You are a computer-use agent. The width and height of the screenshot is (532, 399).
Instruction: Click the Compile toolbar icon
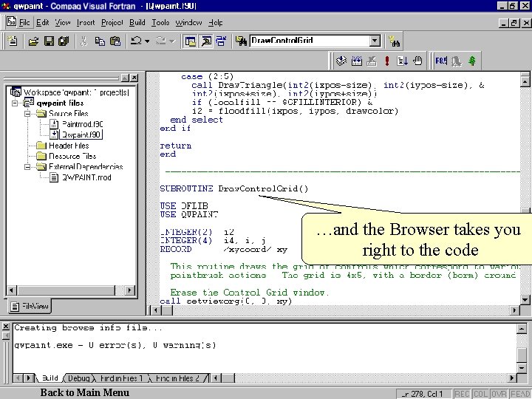341,61
